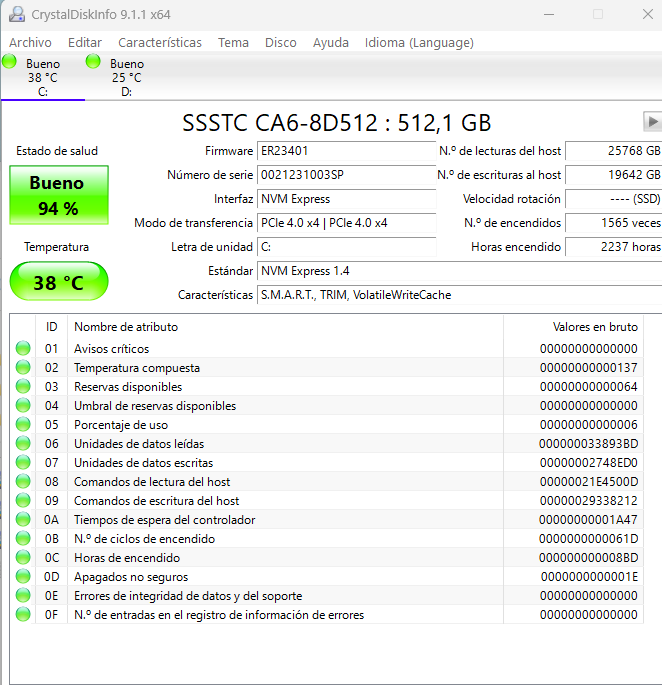Open the Características menu
This screenshot has height=685, width=662.
(159, 42)
